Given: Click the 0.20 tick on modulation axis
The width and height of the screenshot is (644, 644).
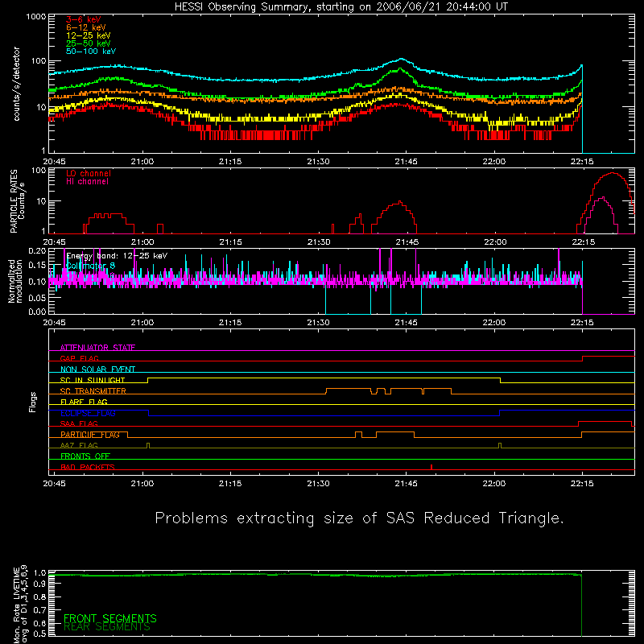Looking at the screenshot, I should (37, 250).
